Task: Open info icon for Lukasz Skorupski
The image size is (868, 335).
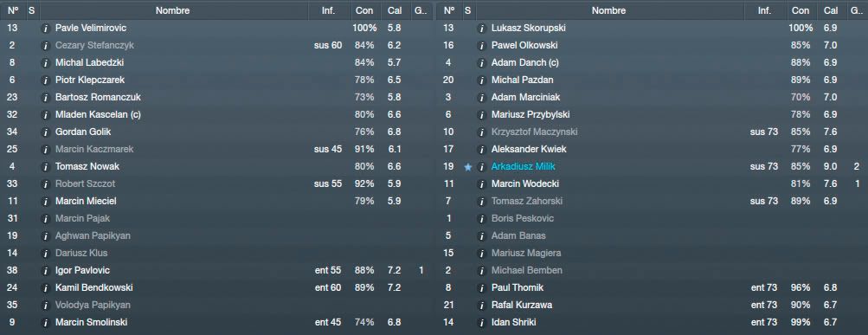Action: pyautogui.click(x=482, y=29)
